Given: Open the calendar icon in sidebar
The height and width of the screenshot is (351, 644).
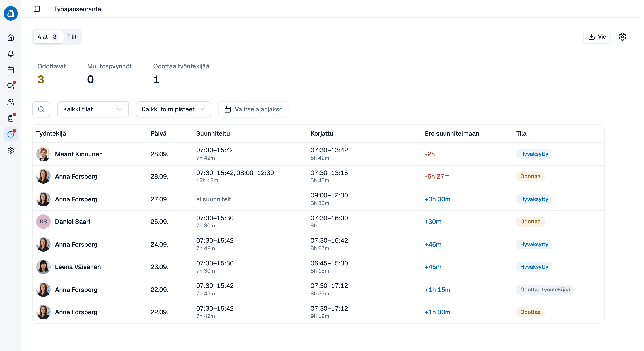Looking at the screenshot, I should [x=11, y=70].
